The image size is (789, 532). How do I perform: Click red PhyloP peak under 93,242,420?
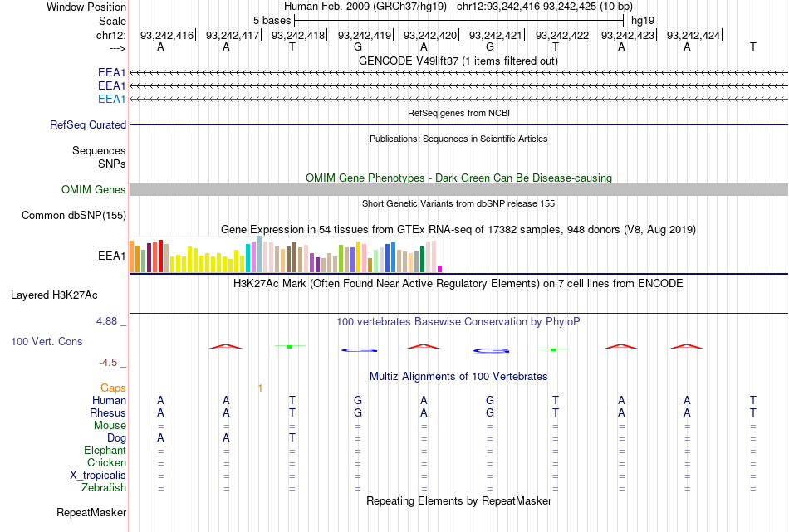click(x=424, y=346)
